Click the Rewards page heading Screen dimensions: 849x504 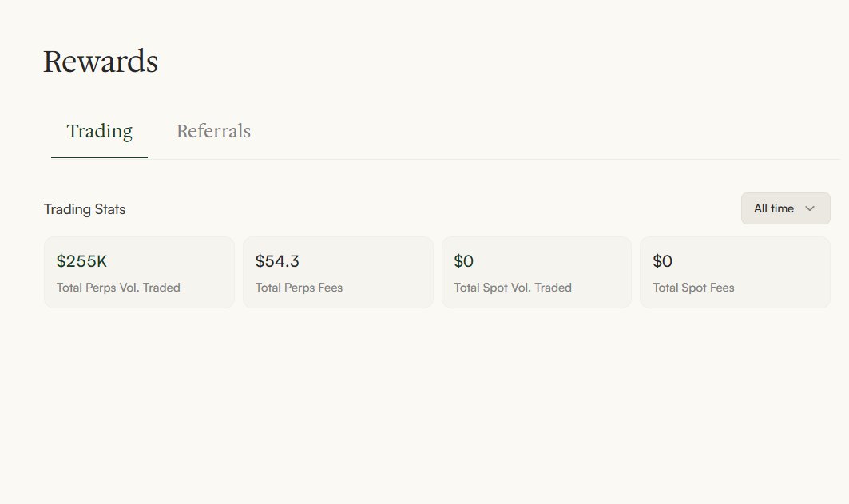point(101,62)
